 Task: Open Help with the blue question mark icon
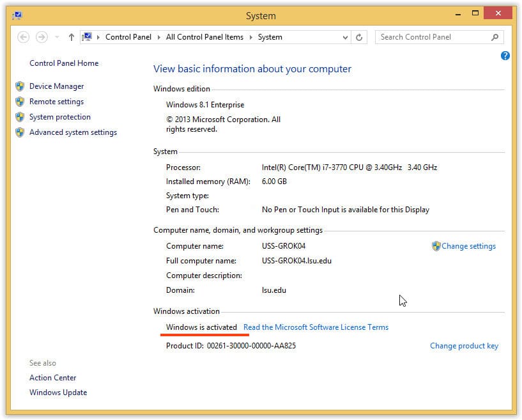point(505,56)
